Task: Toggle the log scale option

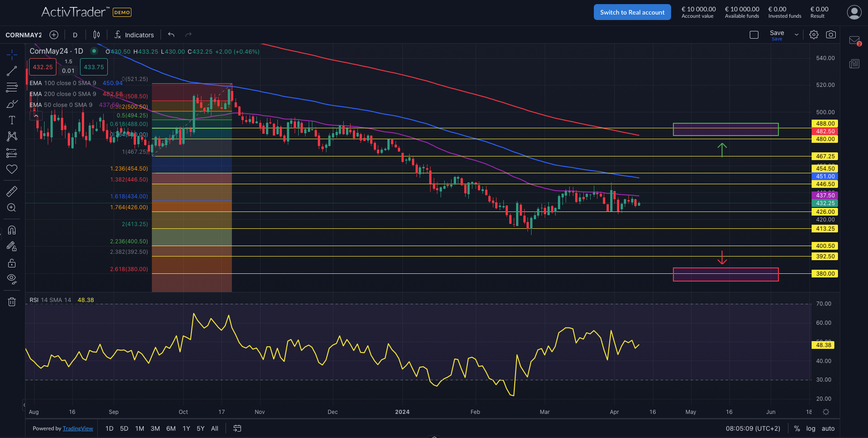Action: pyautogui.click(x=811, y=428)
